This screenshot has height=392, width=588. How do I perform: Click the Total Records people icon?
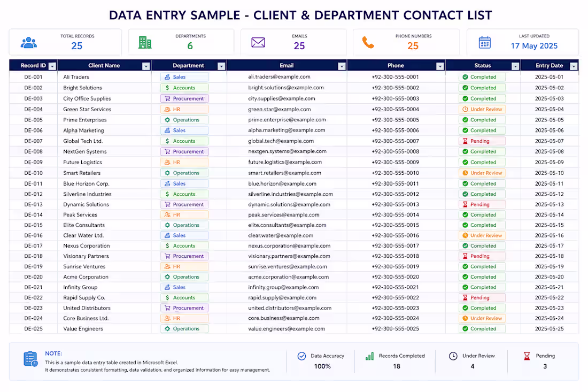pyautogui.click(x=29, y=43)
